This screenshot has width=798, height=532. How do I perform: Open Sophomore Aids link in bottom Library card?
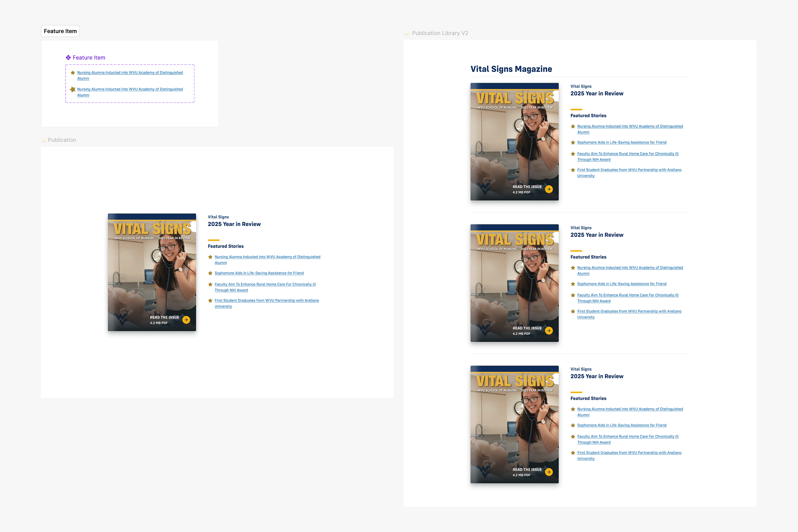pyautogui.click(x=622, y=426)
